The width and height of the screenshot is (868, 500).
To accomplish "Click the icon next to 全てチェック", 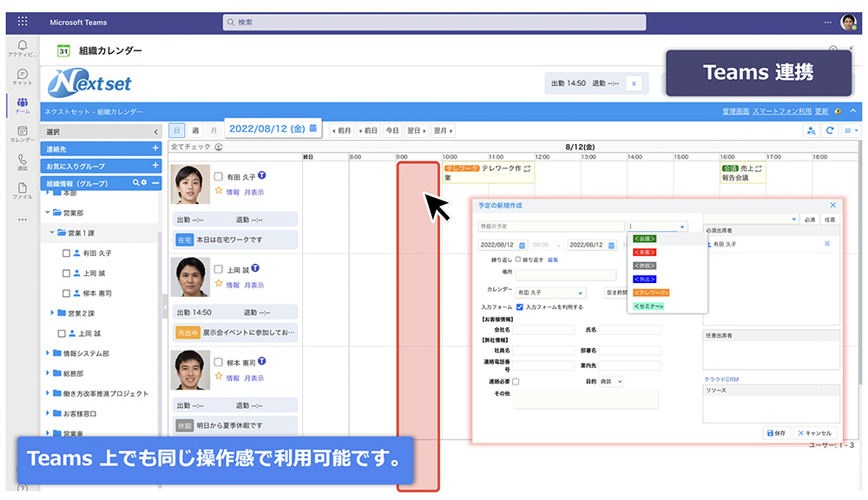I will (x=219, y=147).
